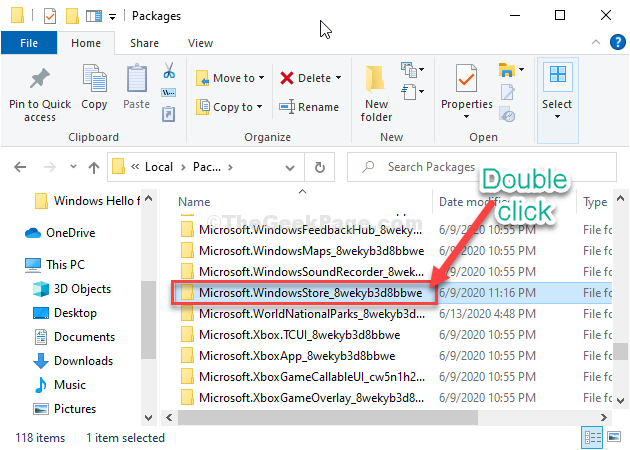Go Up one folder level
Screen dimensions: 630x450
tap(94, 167)
